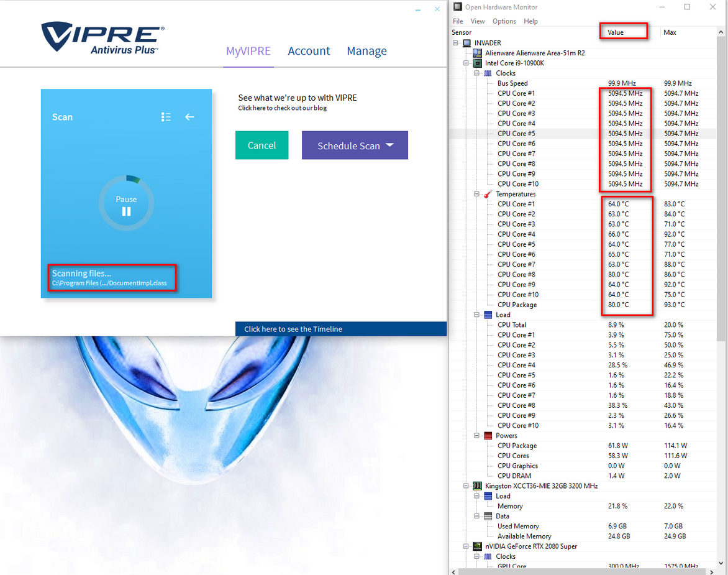Collapse the memory Data group
The image size is (728, 575).
pyautogui.click(x=476, y=516)
